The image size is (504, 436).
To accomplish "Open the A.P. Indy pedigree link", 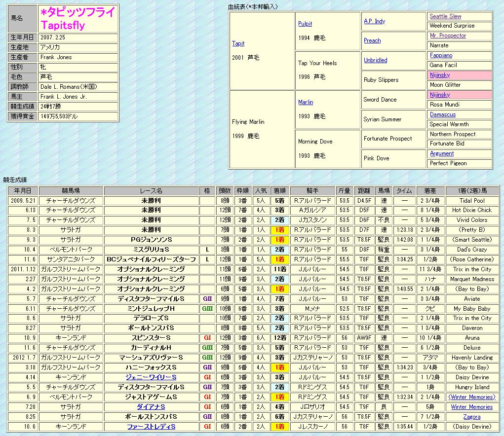I will 374,21.
